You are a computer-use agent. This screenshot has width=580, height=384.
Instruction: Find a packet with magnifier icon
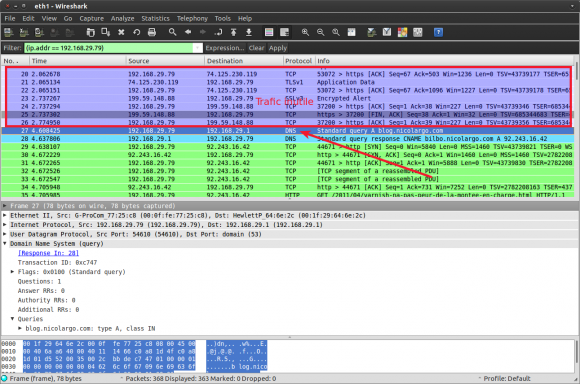[172, 32]
